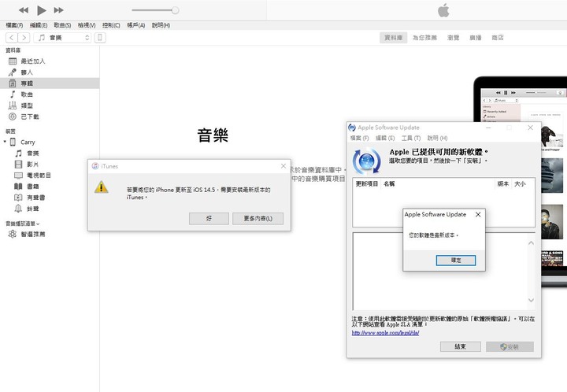Open the 控制(C) menu
The height and width of the screenshot is (392, 567).
[x=111, y=25]
